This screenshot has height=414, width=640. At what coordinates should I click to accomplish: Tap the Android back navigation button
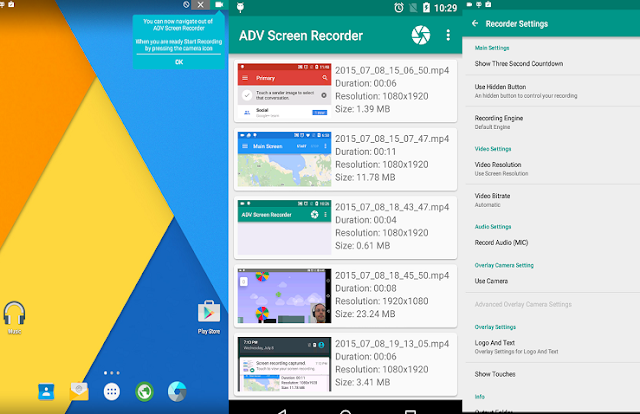pos(281,410)
